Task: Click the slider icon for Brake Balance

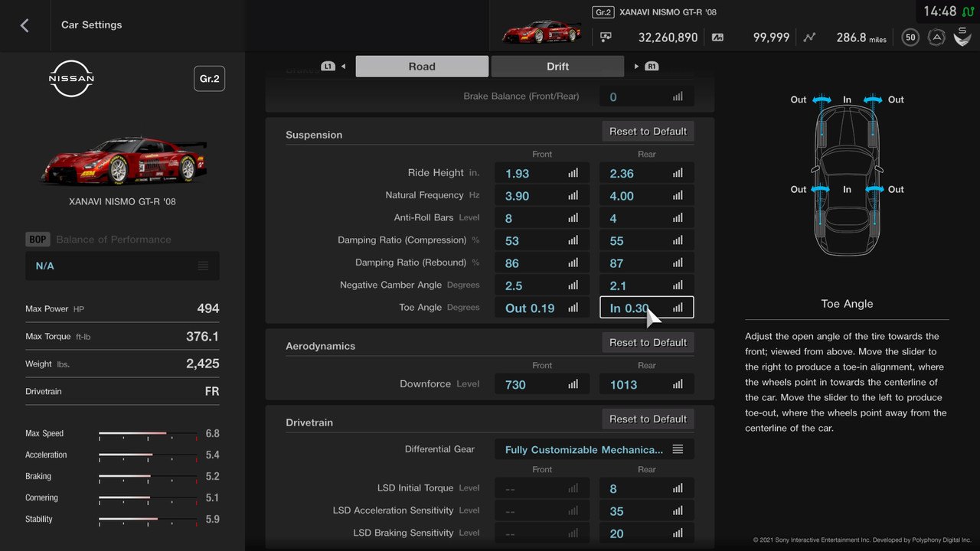Action: (678, 96)
